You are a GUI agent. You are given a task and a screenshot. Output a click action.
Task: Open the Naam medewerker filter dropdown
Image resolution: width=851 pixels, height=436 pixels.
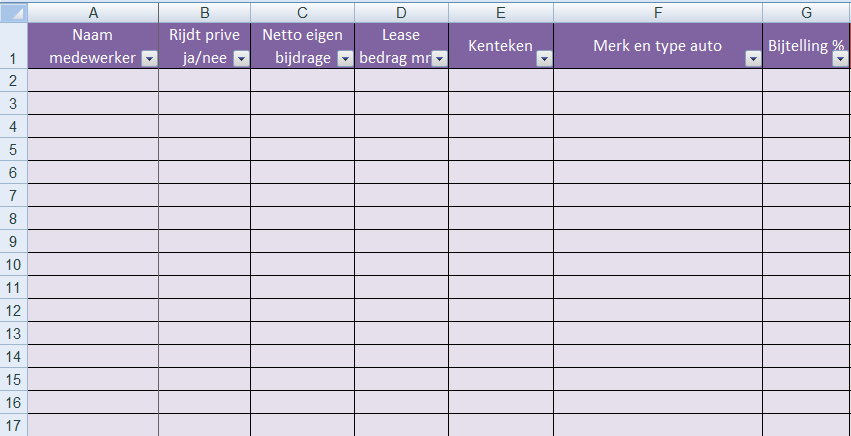tap(149, 59)
